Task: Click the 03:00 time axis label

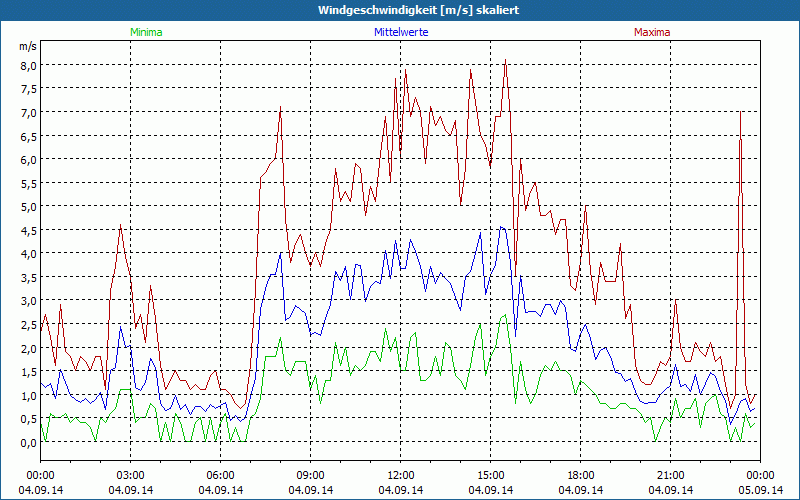Action: click(x=131, y=476)
